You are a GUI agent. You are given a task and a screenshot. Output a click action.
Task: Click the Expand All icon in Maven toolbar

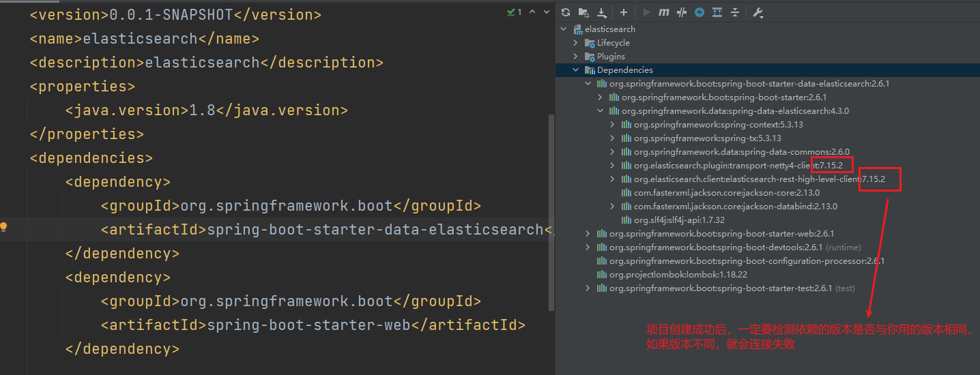tap(717, 12)
